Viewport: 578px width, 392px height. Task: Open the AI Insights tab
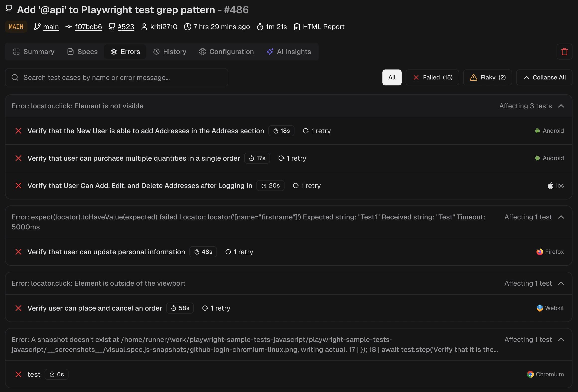pyautogui.click(x=289, y=52)
